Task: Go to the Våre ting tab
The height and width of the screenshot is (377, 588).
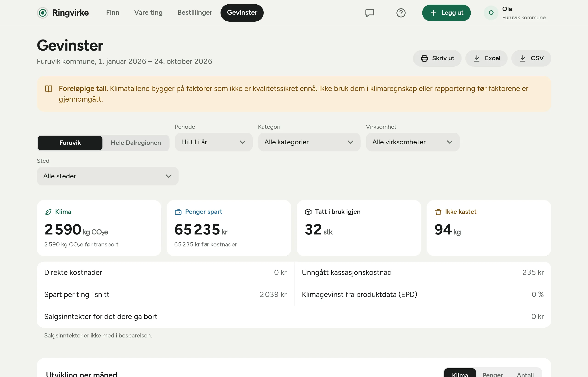Action: click(x=148, y=13)
